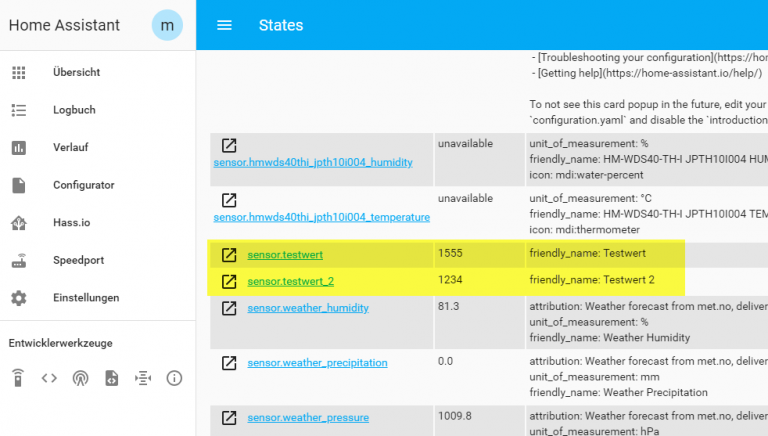Open details icon for sensor.weather_precipitation
Image resolution: width=768 pixels, height=436 pixels.
point(229,362)
